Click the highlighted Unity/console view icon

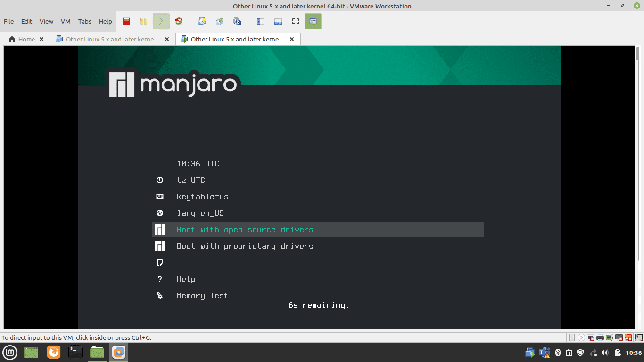pyautogui.click(x=313, y=21)
